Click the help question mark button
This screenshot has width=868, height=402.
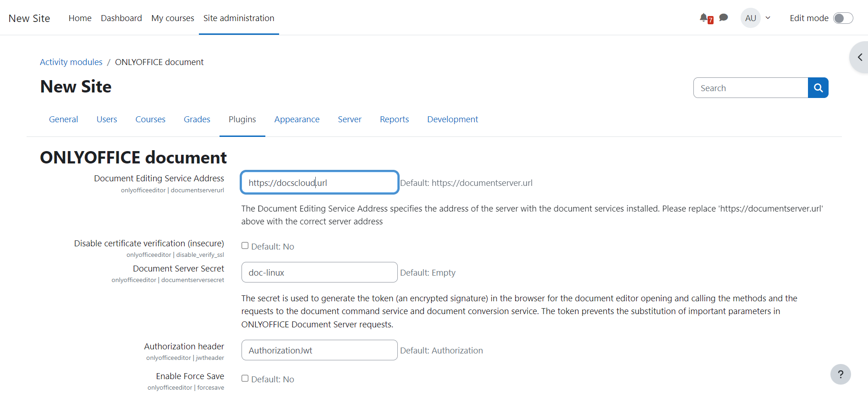point(840,374)
